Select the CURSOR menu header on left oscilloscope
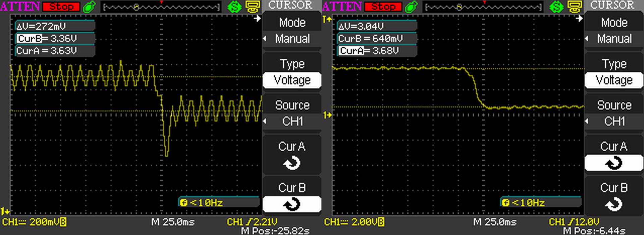 tap(290, 5)
